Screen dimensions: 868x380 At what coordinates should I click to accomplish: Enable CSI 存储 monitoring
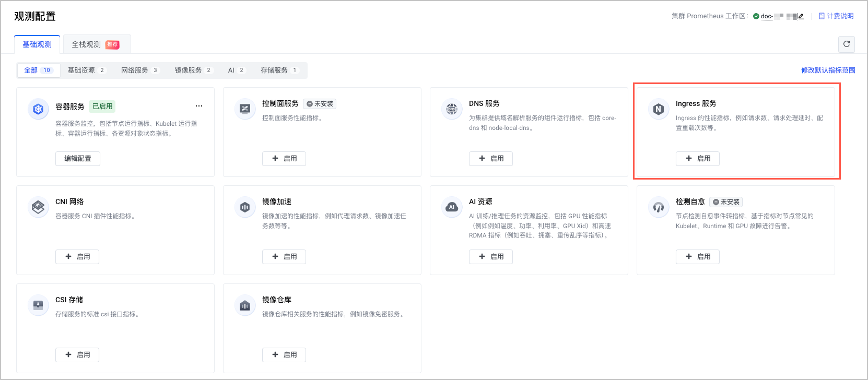(x=77, y=355)
